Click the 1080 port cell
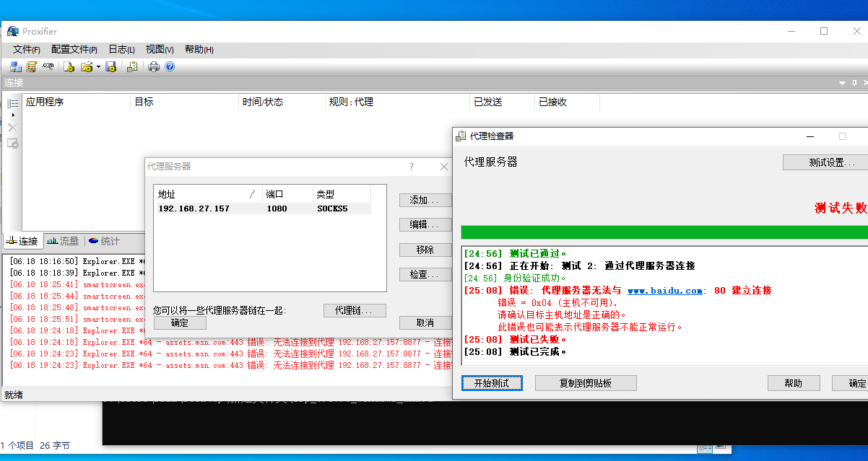The image size is (868, 461). pyautogui.click(x=277, y=208)
